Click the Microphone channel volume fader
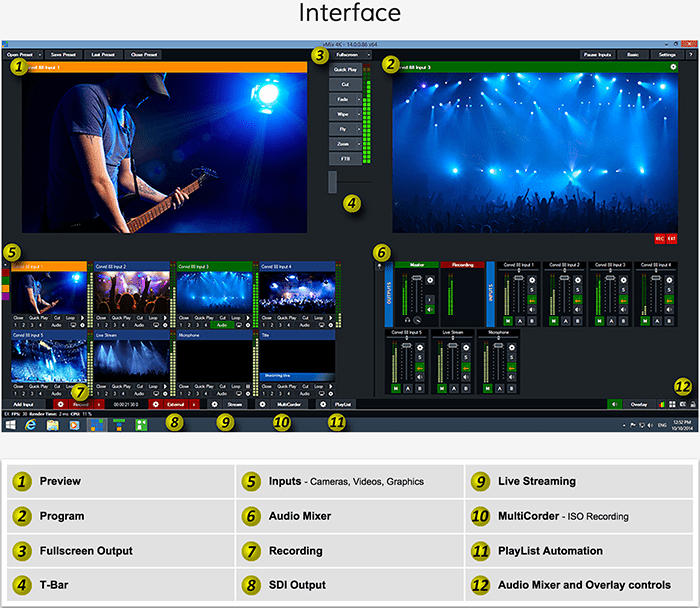Image resolution: width=700 pixels, height=608 pixels. tap(498, 345)
